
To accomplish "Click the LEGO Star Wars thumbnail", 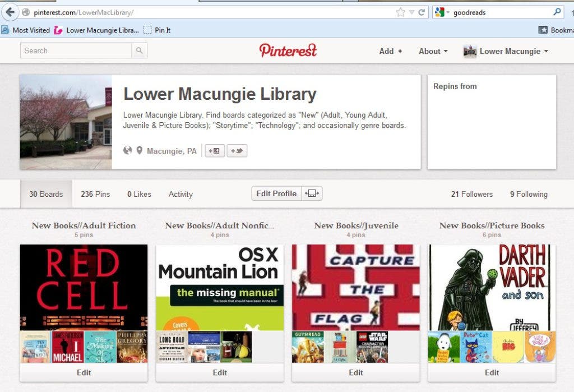I will coord(372,347).
